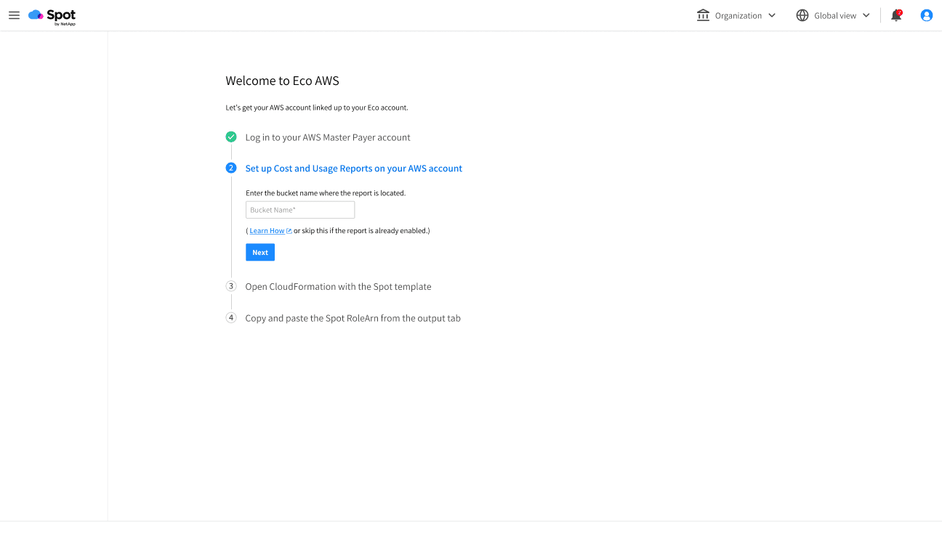
Task: Open the navigation hamburger menu
Action: (x=14, y=15)
